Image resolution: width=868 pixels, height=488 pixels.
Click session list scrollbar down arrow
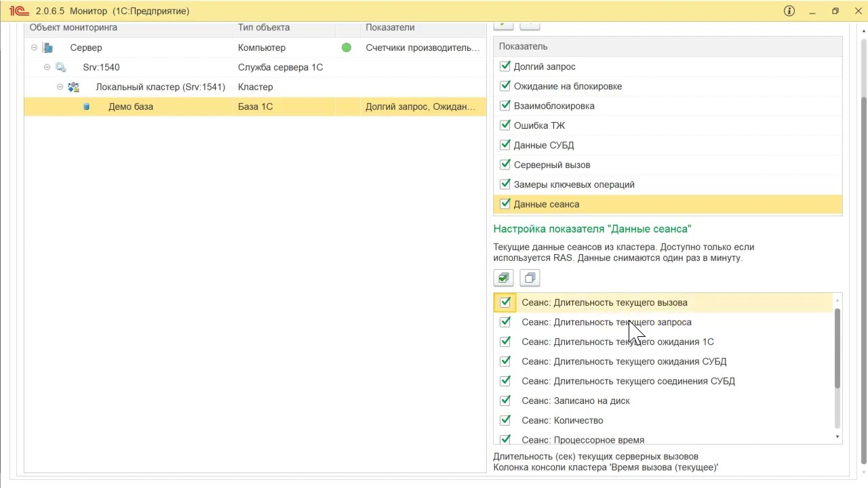coord(837,437)
